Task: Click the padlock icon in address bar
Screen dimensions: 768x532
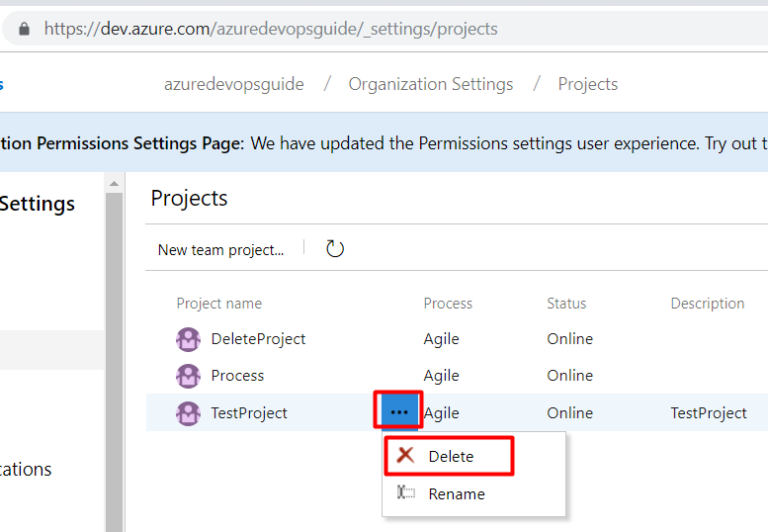Action: (24, 29)
